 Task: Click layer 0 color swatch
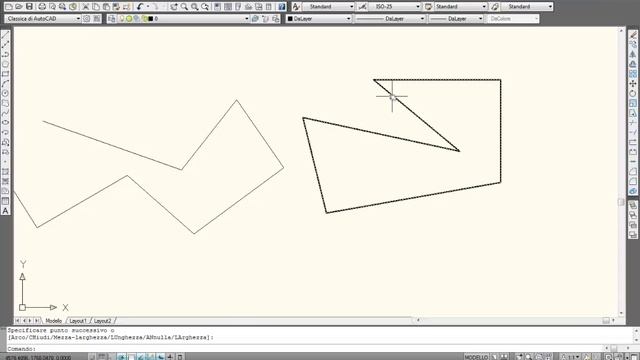[x=151, y=19]
